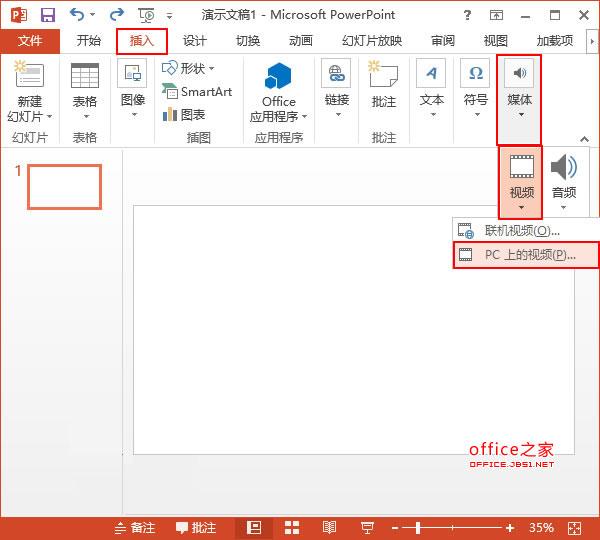This screenshot has width=600, height=540.
Task: Click the zoom slider handle
Action: (x=418, y=528)
